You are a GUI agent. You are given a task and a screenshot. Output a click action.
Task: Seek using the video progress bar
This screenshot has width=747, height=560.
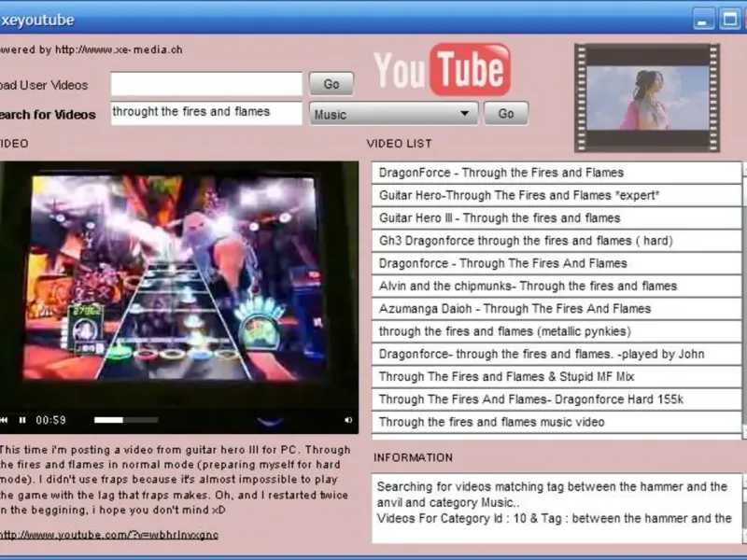coord(126,420)
